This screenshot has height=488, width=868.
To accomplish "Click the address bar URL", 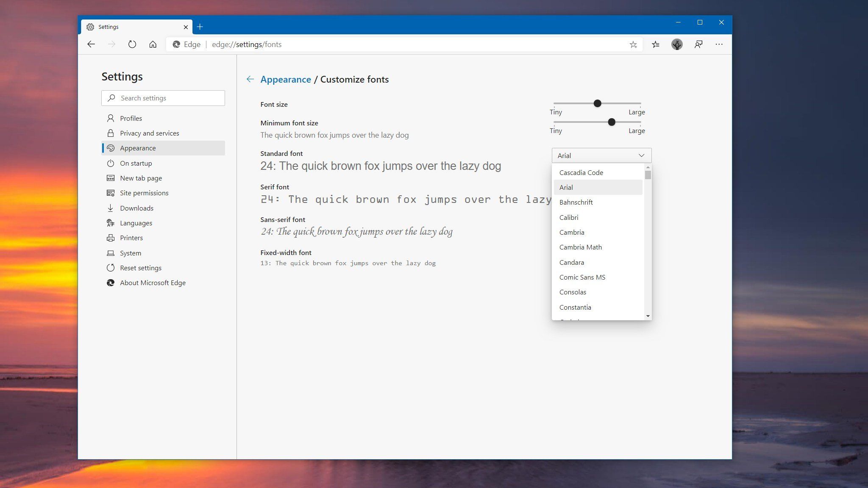I will (247, 44).
